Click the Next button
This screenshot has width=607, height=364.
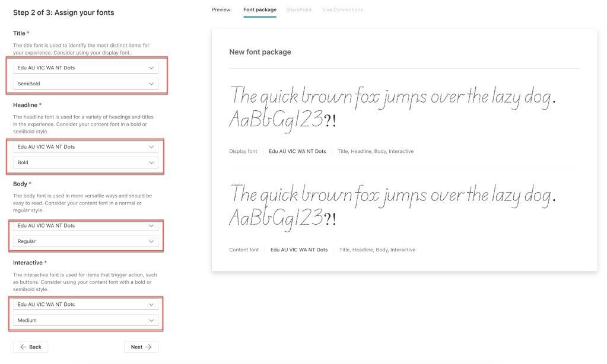[141, 347]
